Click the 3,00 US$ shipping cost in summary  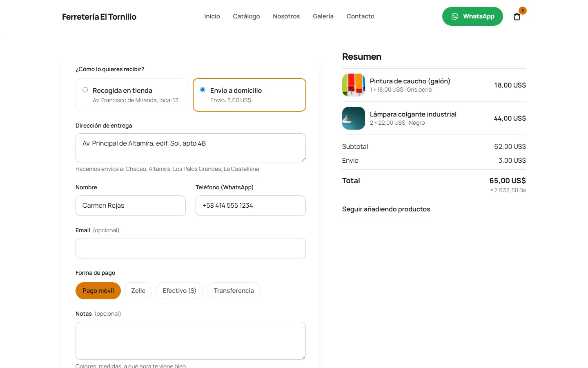pos(512,160)
